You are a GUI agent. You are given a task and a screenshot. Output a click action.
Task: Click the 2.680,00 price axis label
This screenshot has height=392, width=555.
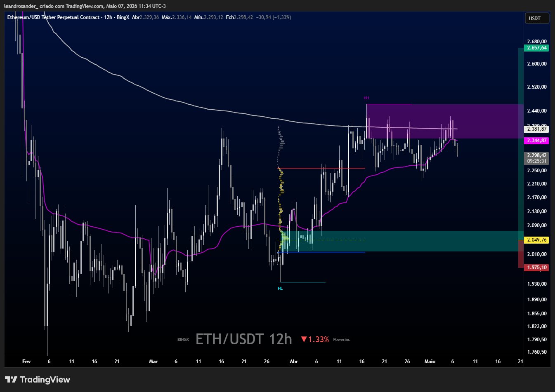coord(537,42)
